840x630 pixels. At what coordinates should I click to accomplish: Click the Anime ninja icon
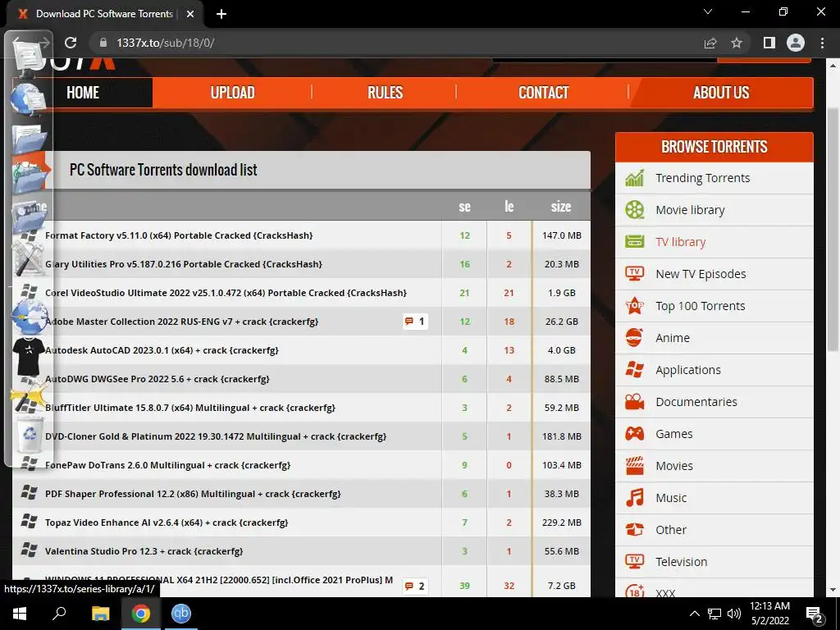tap(634, 338)
